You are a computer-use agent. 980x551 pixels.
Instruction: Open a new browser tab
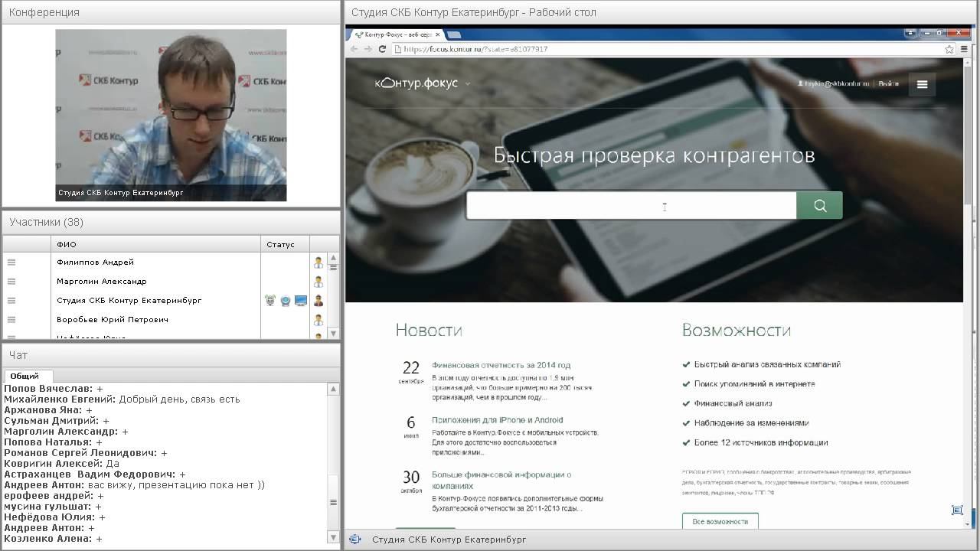click(454, 34)
